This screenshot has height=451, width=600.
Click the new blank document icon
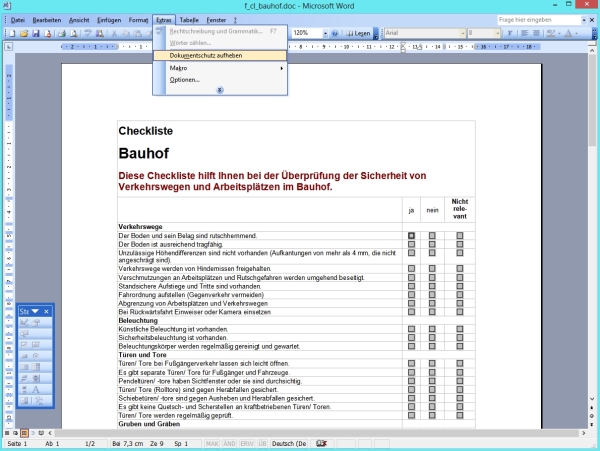click(x=9, y=33)
